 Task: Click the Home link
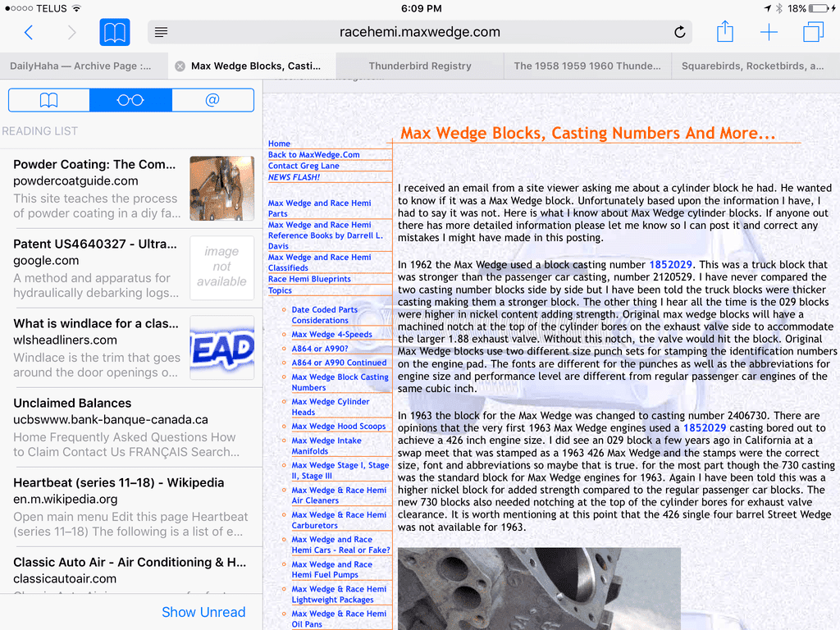[x=279, y=144]
